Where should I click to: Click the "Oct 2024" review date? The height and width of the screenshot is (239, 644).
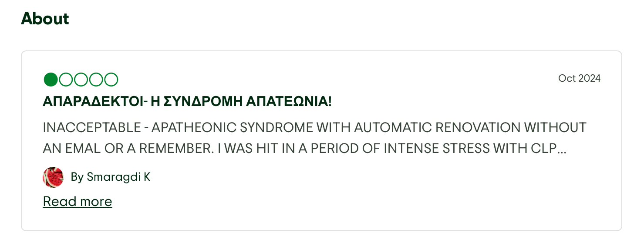579,78
